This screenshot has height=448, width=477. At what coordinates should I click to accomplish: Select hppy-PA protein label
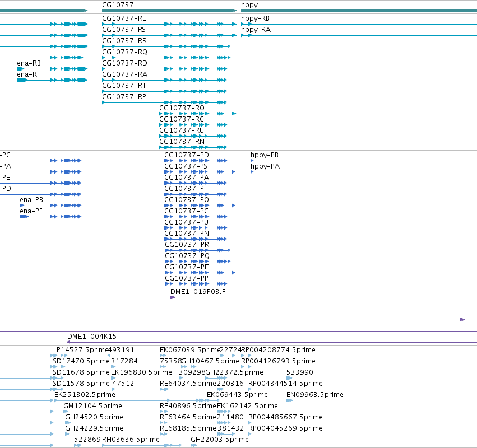click(x=265, y=166)
